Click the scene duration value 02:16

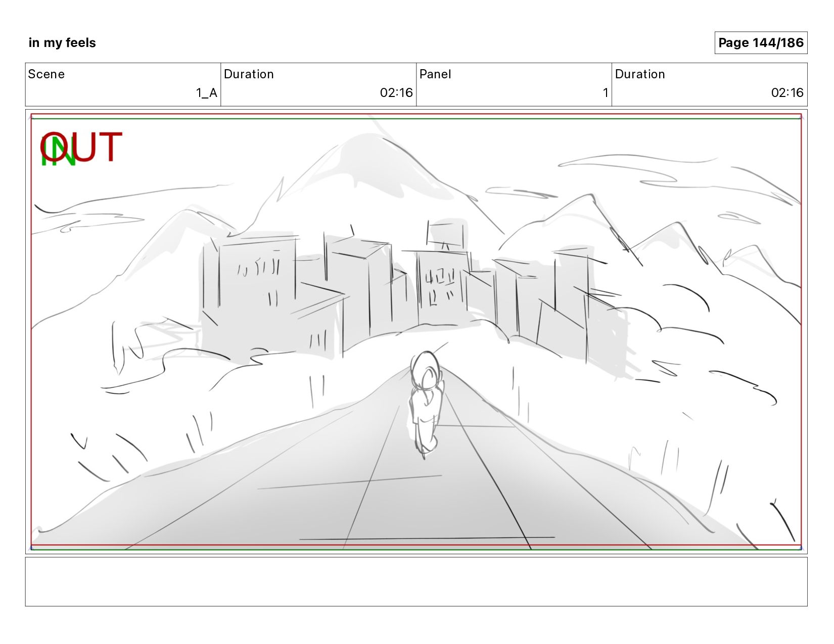(x=396, y=93)
